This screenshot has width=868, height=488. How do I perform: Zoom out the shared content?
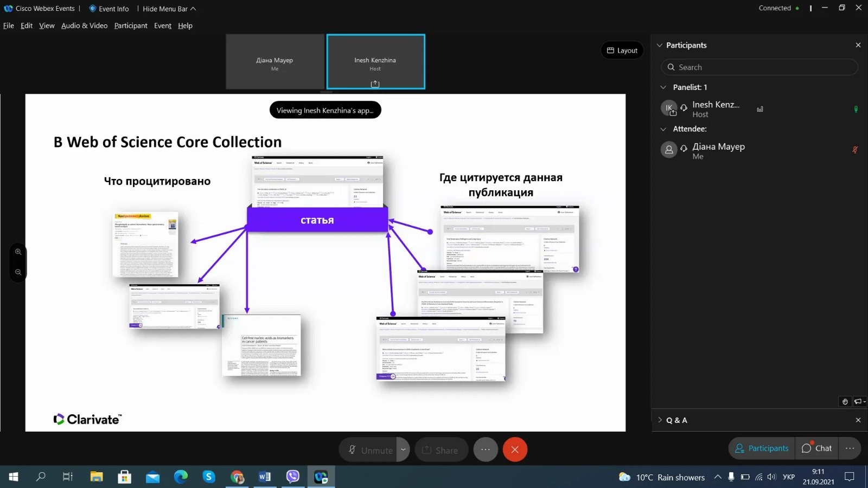[x=18, y=272]
